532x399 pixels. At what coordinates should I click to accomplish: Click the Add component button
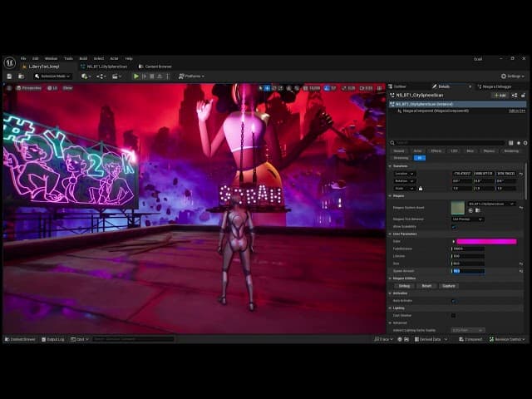coord(500,96)
